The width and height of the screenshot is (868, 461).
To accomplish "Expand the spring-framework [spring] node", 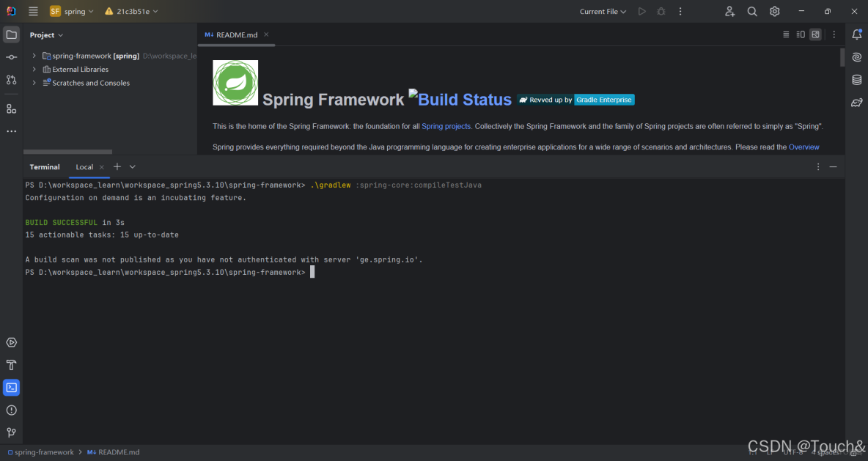I will click(34, 55).
